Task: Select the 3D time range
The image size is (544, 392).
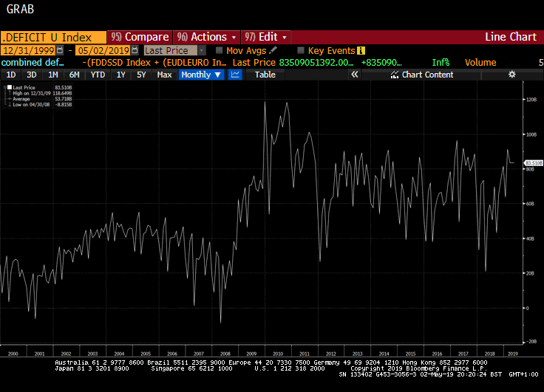Action: (32, 75)
